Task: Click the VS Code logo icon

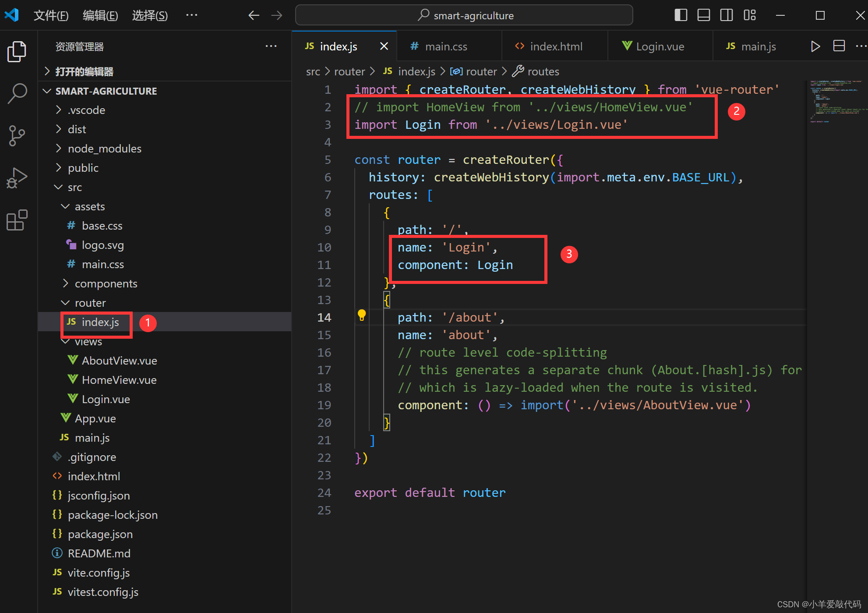Action: pos(12,15)
